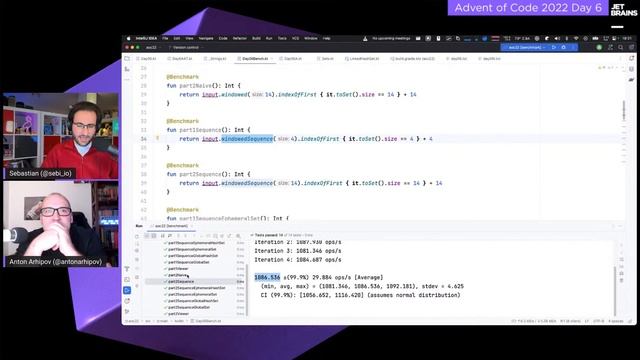
Task: Click highlighted windowedSequence call on line 34
Action: click(x=247, y=139)
